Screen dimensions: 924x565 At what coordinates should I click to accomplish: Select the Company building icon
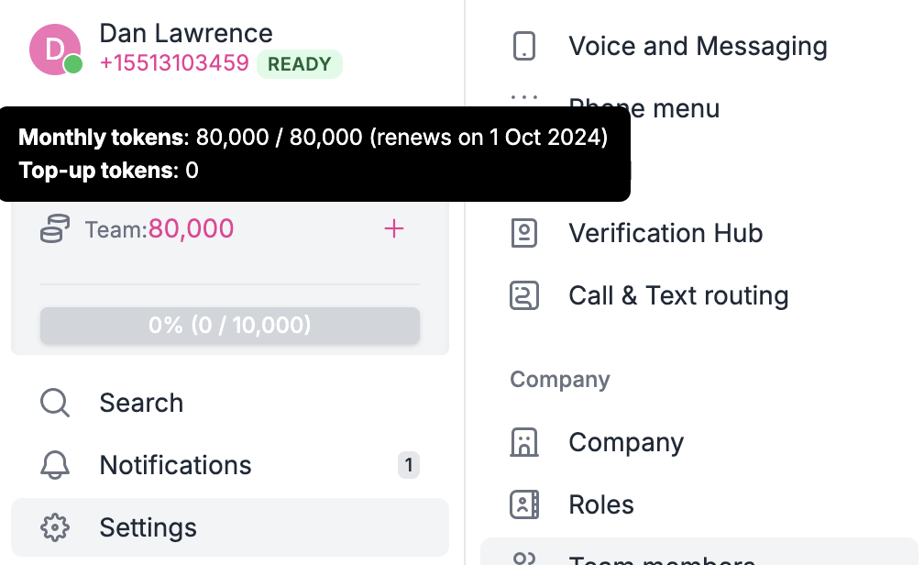[523, 442]
